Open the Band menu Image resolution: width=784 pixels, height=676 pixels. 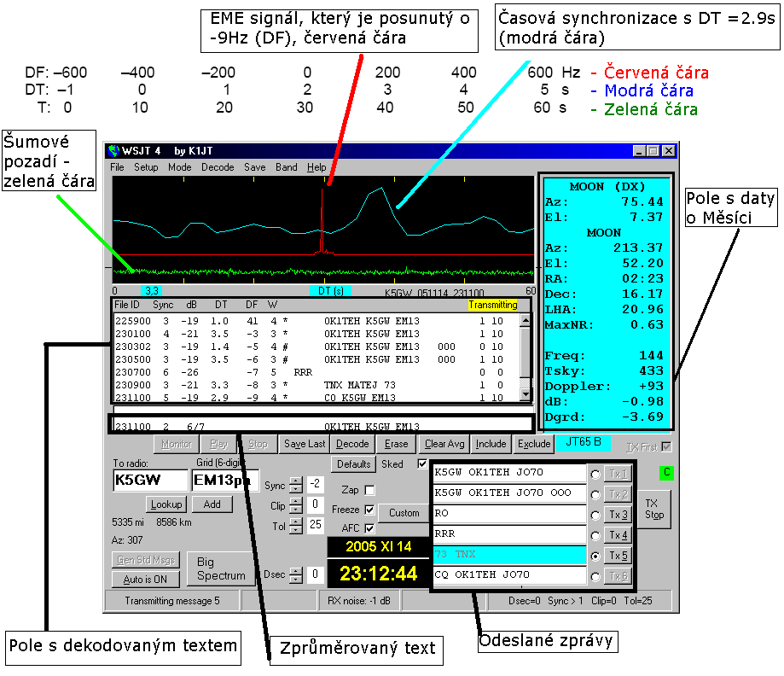tap(286, 167)
